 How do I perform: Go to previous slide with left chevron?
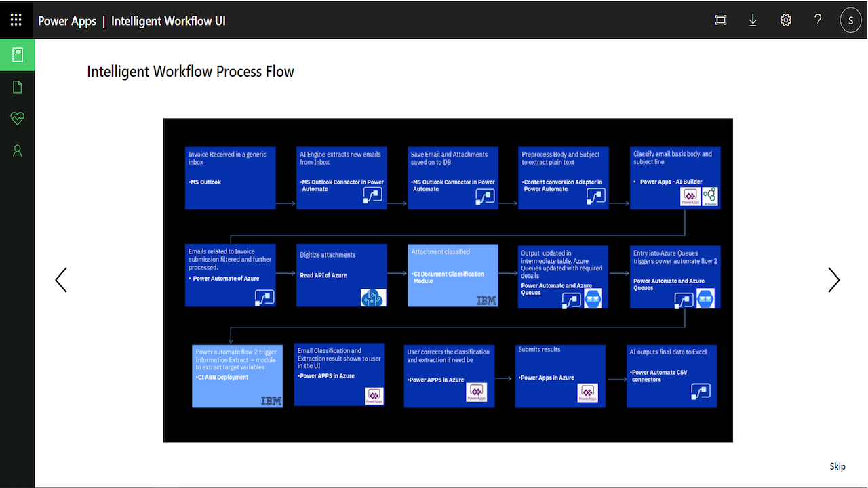[61, 280]
